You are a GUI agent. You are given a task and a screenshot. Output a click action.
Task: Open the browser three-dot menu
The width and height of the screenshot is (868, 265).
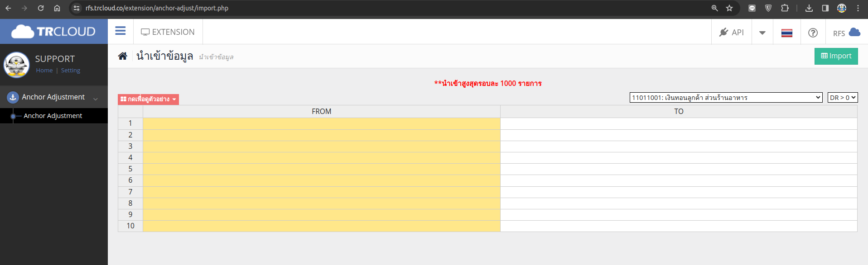(858, 8)
